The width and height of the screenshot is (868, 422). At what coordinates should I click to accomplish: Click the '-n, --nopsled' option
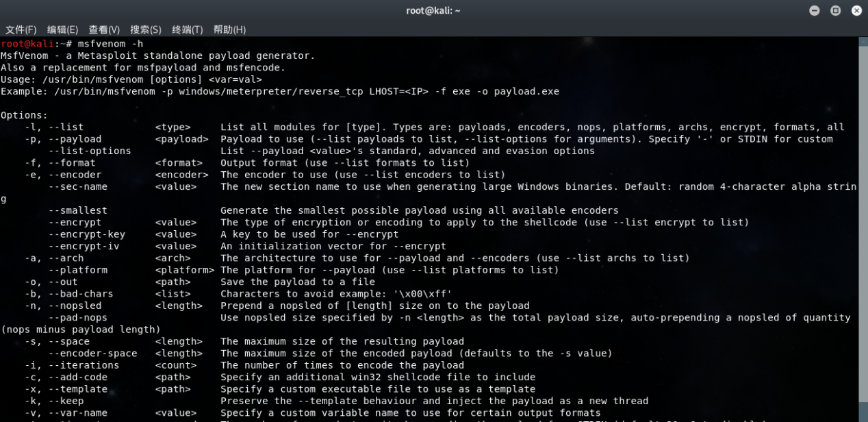tap(63, 306)
